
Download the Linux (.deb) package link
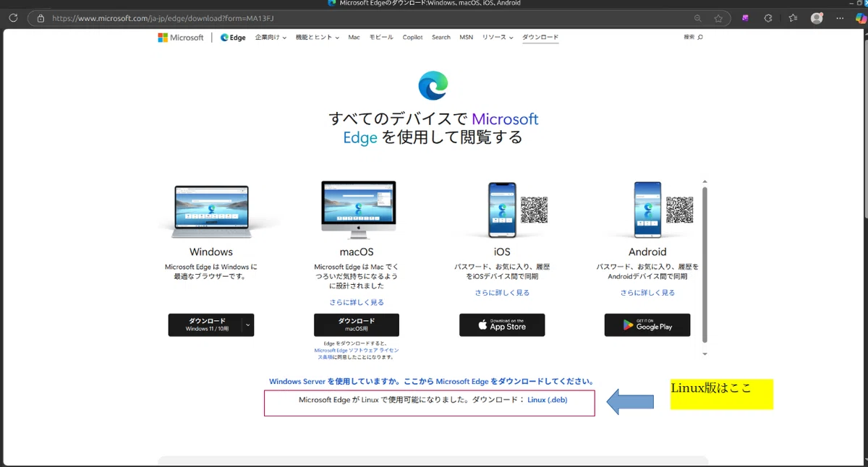point(548,400)
